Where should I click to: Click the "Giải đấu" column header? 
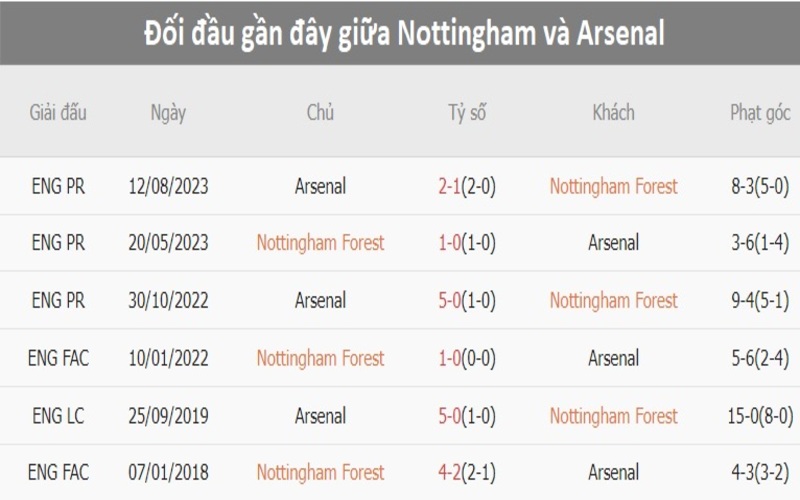coord(59,112)
